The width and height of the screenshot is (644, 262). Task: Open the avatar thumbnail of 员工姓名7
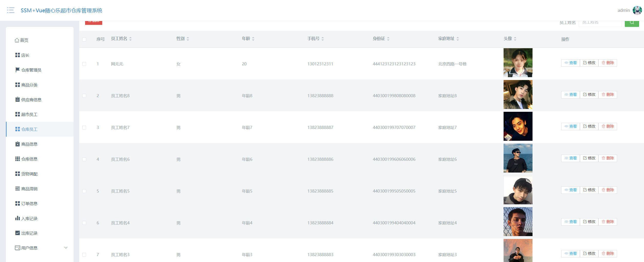[518, 126]
